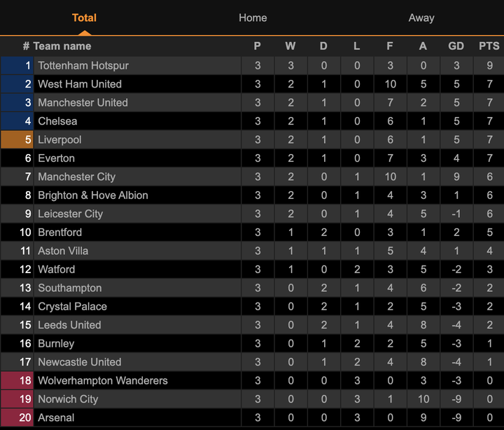Viewport: 504px width, 430px height.
Task: Open Wolverhampton Wanderers team link
Action: 103,381
